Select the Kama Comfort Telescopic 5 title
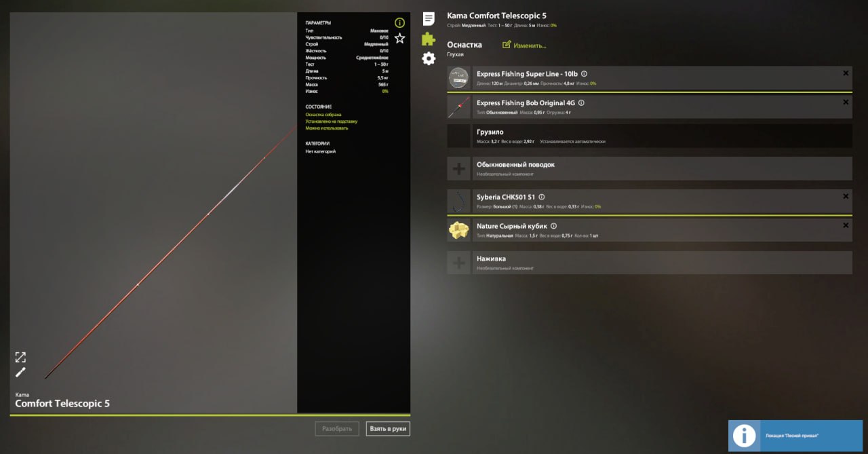 496,16
